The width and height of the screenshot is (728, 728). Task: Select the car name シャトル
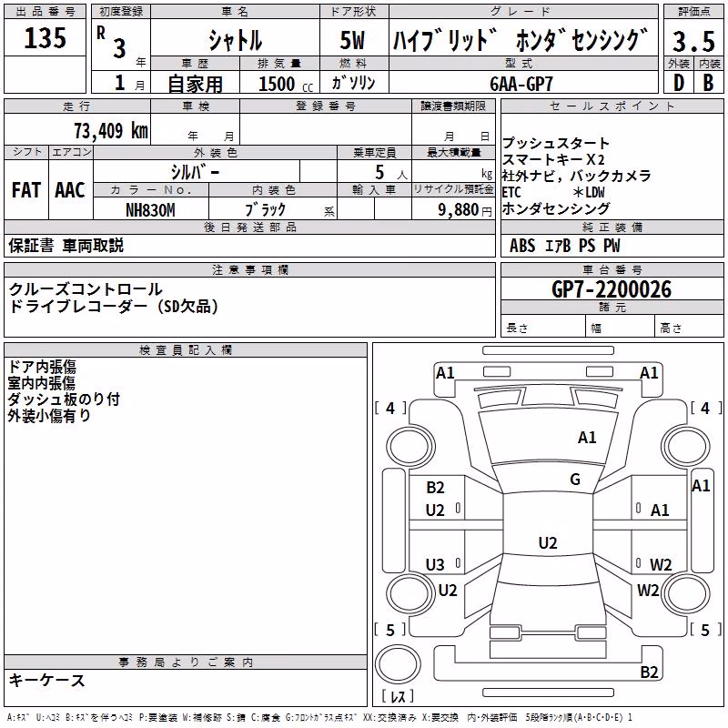(235, 40)
